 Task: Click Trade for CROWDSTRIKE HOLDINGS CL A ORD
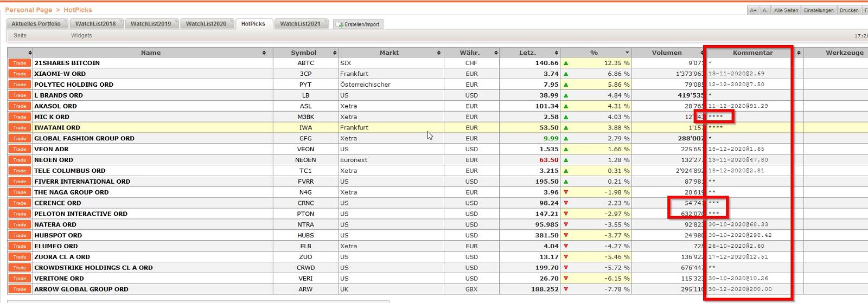click(20, 268)
